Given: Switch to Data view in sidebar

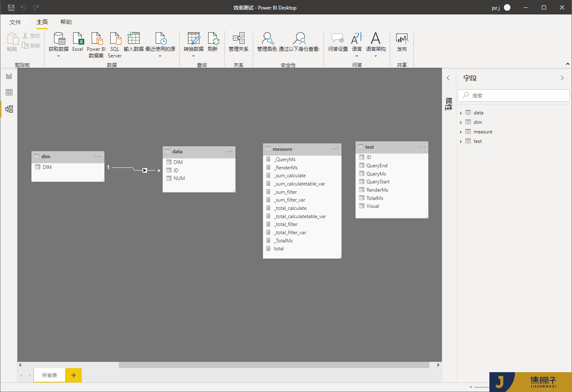Looking at the screenshot, I should click(x=9, y=93).
